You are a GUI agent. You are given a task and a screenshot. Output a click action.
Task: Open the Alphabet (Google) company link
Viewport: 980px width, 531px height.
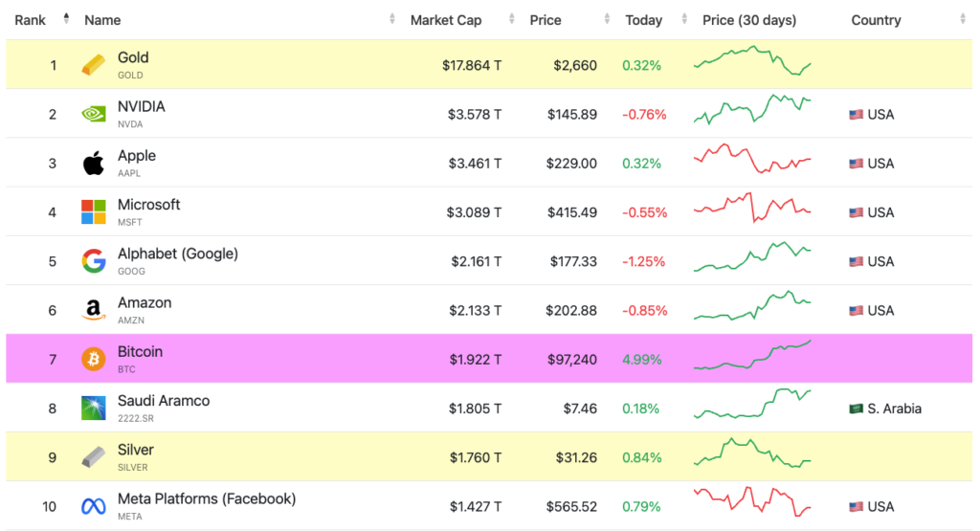(x=178, y=254)
